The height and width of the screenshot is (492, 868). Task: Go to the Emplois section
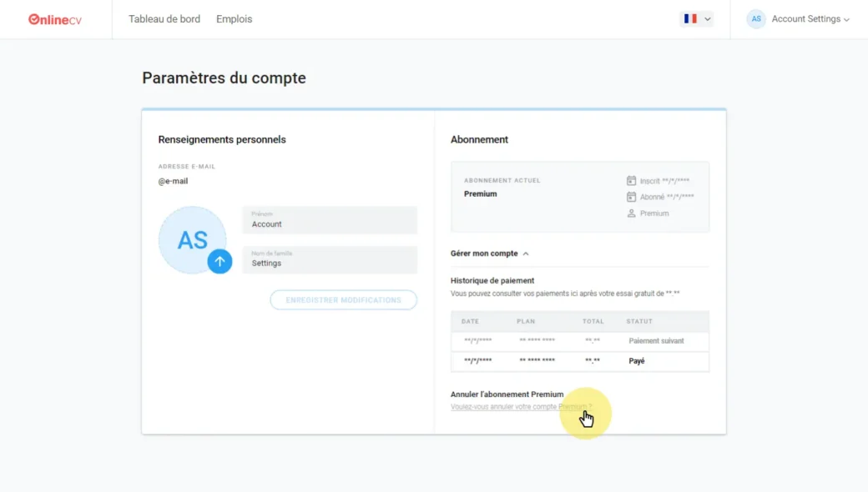[x=234, y=19]
